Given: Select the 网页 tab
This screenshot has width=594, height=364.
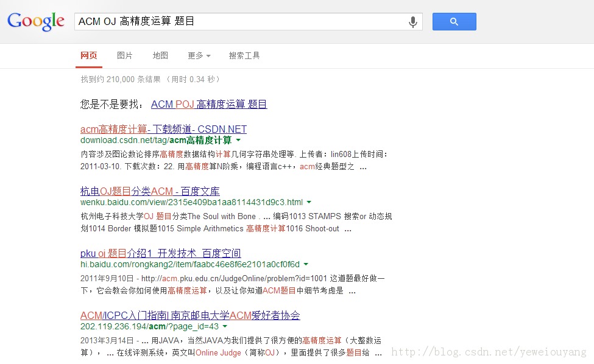Looking at the screenshot, I should [x=89, y=55].
